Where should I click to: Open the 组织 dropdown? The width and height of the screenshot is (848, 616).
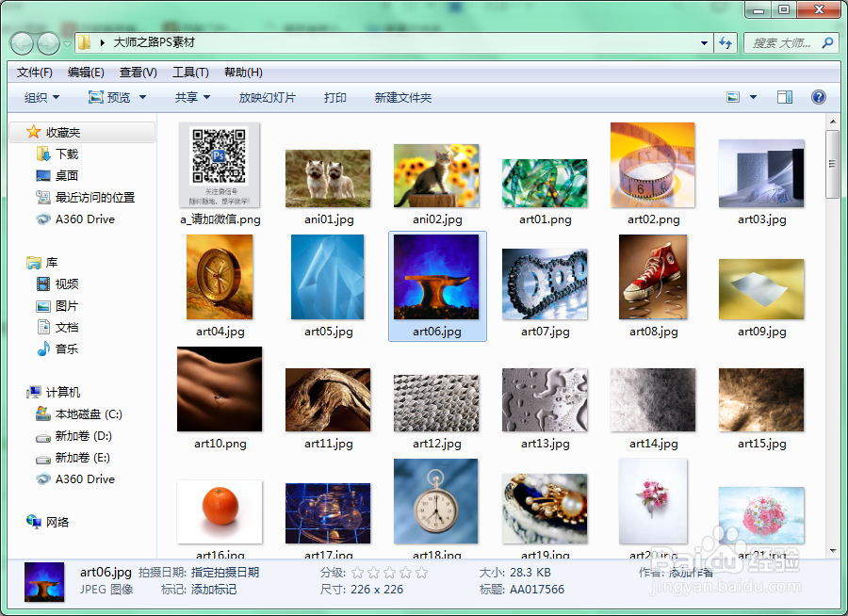(x=41, y=97)
